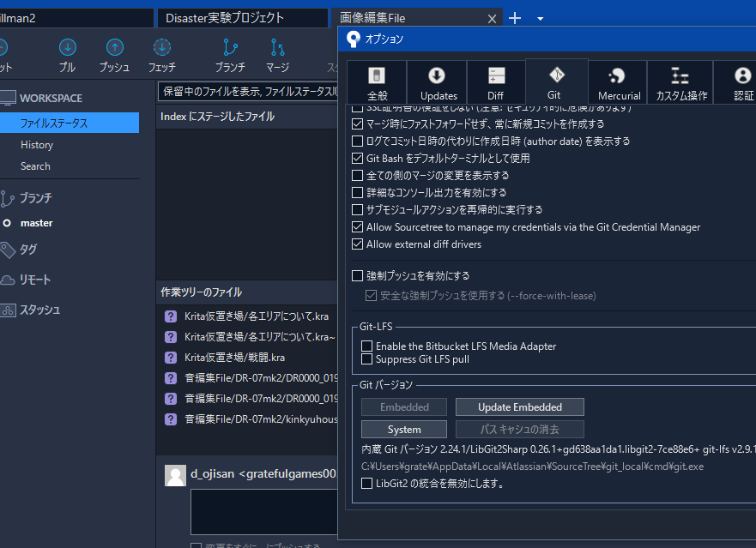Click the Index にステージしたファイル header
Image resolution: width=756 pixels, height=548 pixels.
pos(217,117)
